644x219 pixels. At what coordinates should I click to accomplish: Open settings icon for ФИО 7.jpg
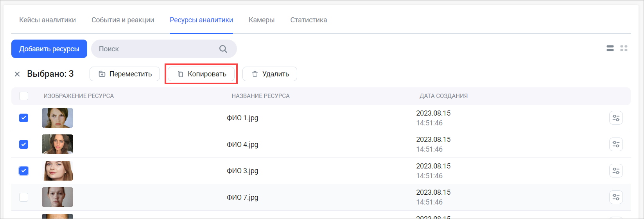tap(616, 197)
